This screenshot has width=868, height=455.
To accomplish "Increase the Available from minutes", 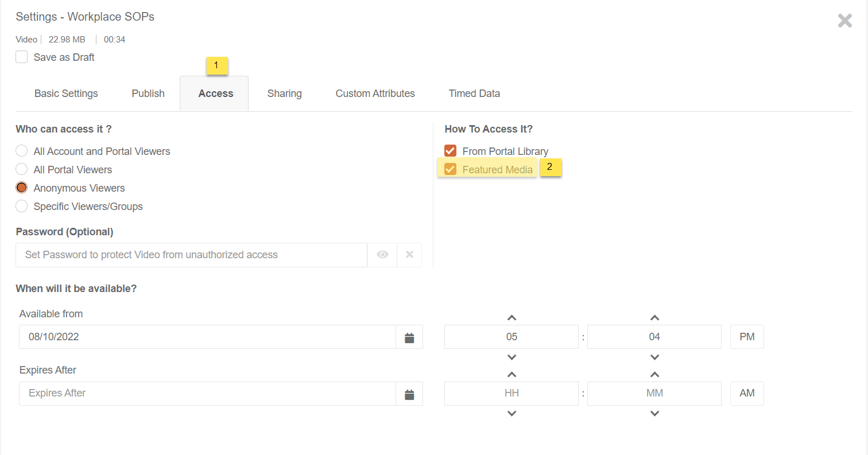I will tap(654, 318).
